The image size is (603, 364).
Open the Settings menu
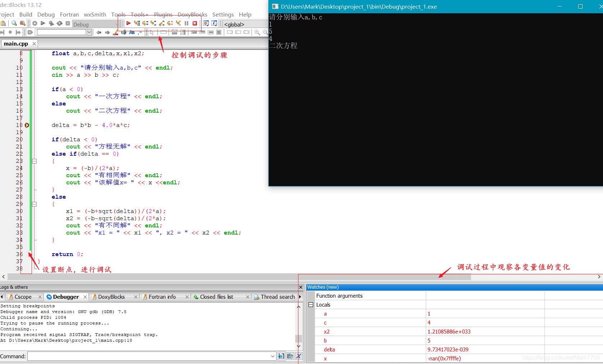point(223,14)
